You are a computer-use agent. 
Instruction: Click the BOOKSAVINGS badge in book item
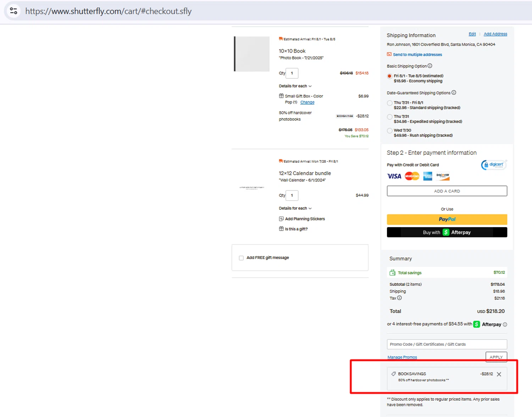[x=345, y=116]
